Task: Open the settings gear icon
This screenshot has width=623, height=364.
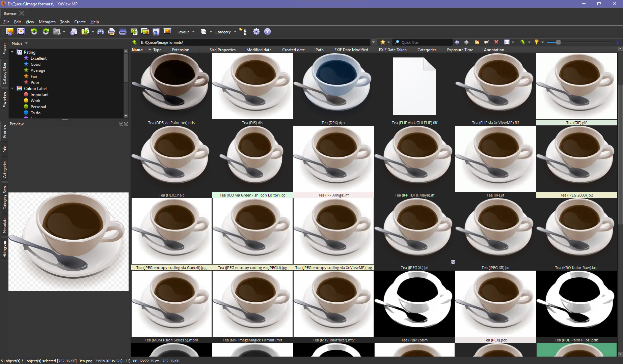Action: tap(256, 32)
